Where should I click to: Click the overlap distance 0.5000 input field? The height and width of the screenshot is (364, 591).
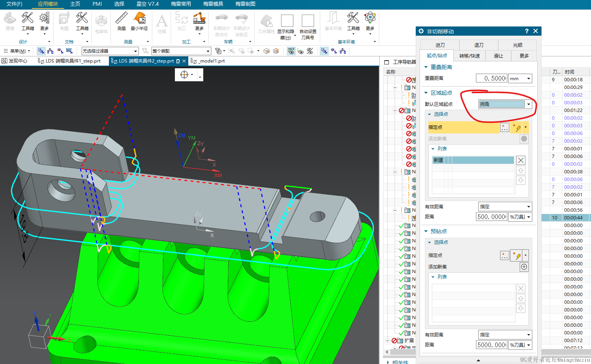coord(491,79)
